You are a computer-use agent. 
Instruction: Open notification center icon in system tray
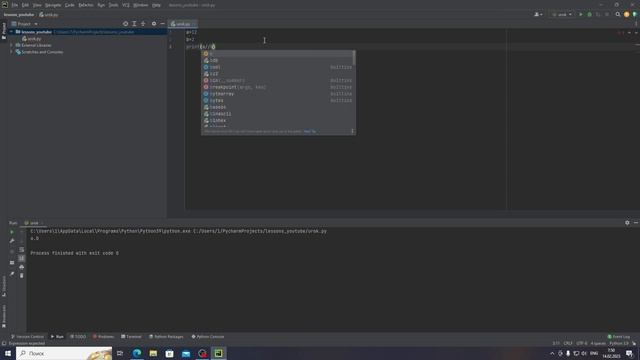[629, 353]
